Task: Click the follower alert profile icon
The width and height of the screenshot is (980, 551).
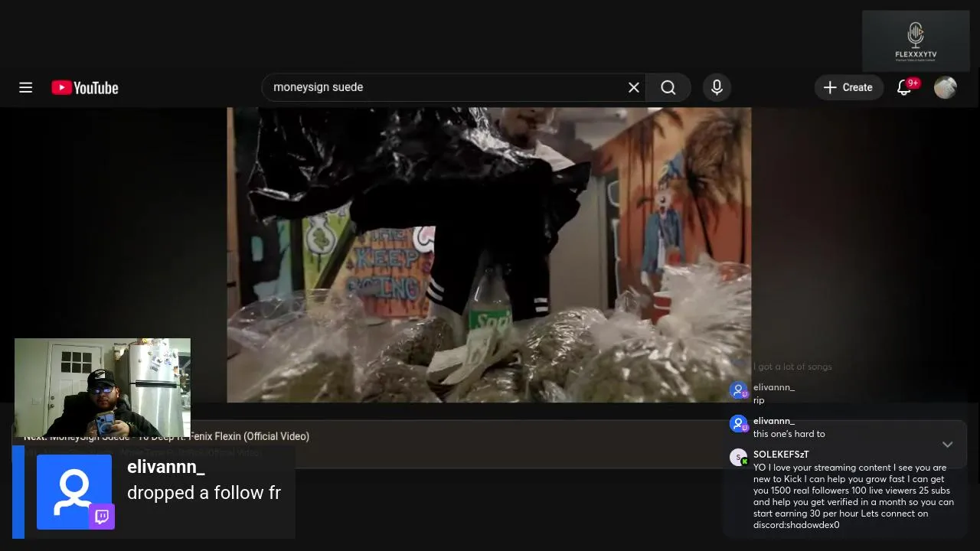Action: tap(74, 491)
